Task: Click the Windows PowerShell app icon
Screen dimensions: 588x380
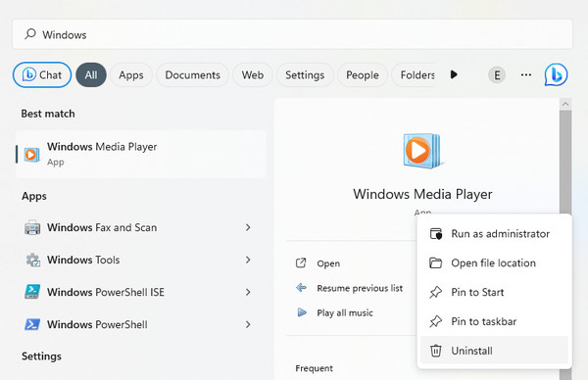Action: coord(32,324)
